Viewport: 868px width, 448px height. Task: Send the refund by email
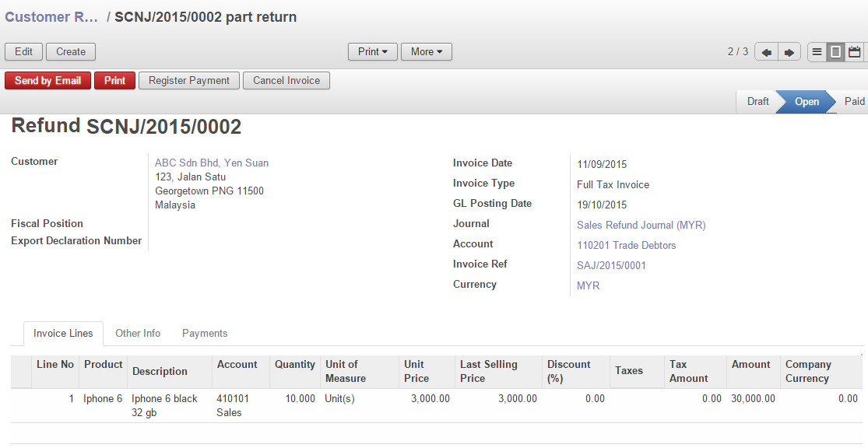(x=47, y=80)
